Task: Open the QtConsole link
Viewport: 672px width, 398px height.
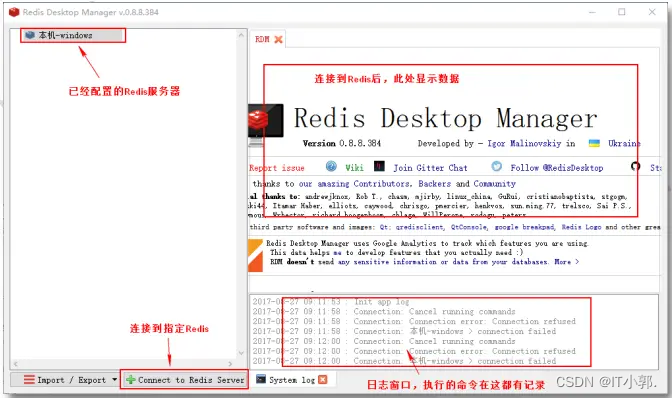Action: tap(470, 227)
